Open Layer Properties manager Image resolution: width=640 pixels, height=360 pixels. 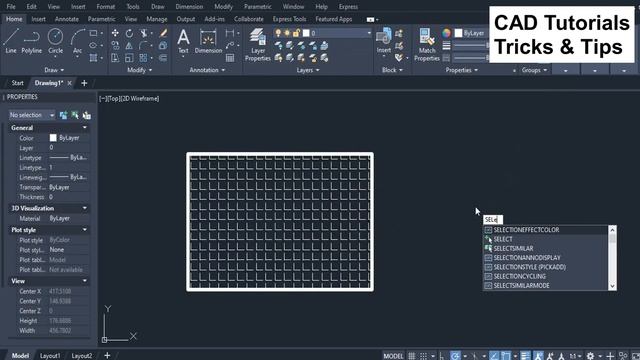258,44
